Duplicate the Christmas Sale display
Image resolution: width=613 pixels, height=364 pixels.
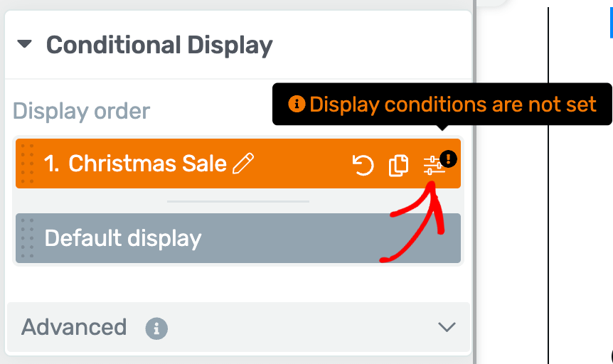pos(398,165)
